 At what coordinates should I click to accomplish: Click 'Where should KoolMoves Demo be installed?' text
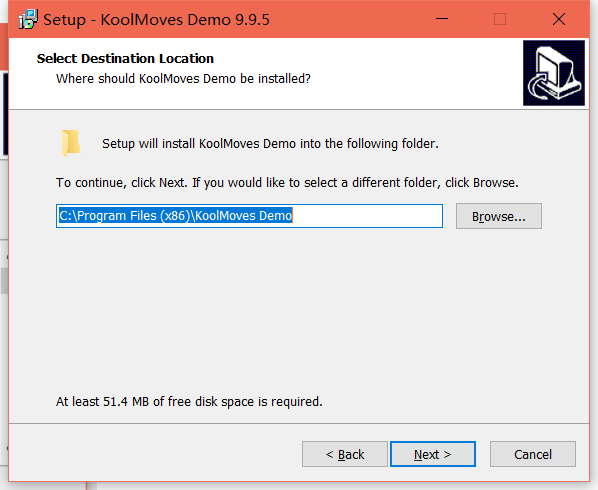pyautogui.click(x=183, y=79)
